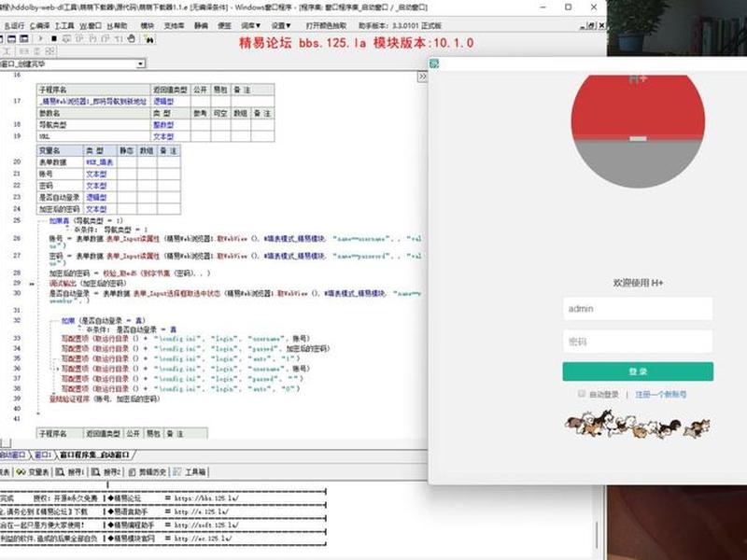Click the hand icon in the debug toolbar
Image resolution: width=747 pixels, height=560 pixels.
point(132,38)
